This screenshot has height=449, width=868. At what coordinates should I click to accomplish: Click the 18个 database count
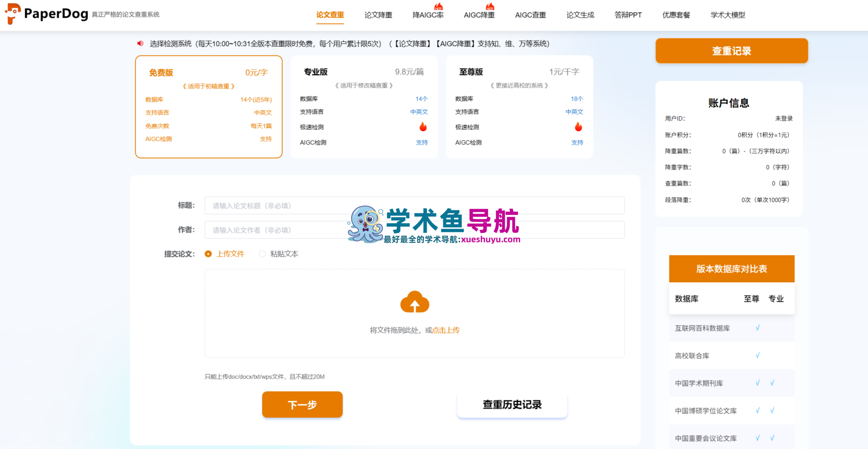click(x=577, y=99)
